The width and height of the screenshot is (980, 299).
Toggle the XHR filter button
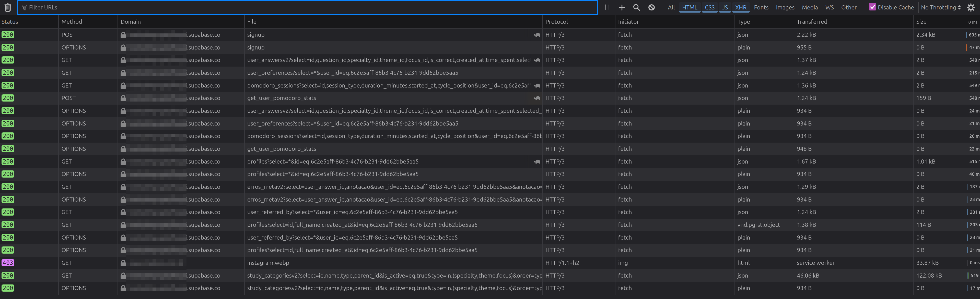coord(740,8)
